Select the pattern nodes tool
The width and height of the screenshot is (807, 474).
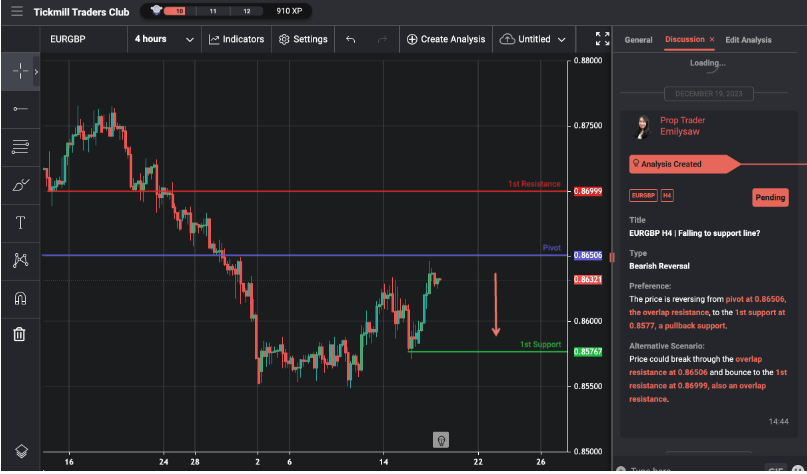tap(20, 260)
